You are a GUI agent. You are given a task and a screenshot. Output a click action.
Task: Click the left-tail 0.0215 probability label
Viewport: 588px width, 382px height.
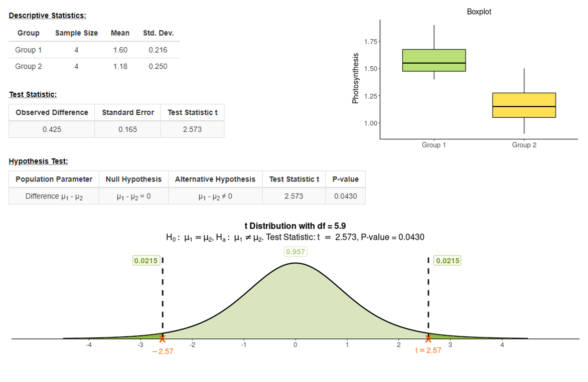[x=145, y=261]
